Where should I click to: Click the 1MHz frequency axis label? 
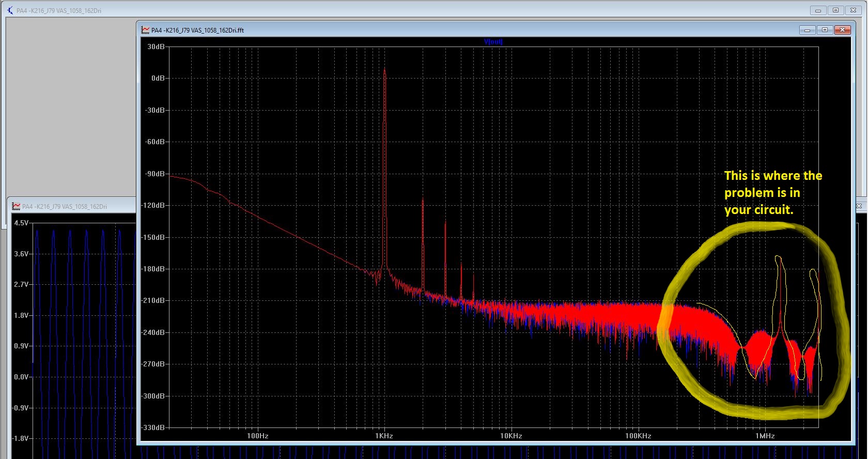pos(765,436)
